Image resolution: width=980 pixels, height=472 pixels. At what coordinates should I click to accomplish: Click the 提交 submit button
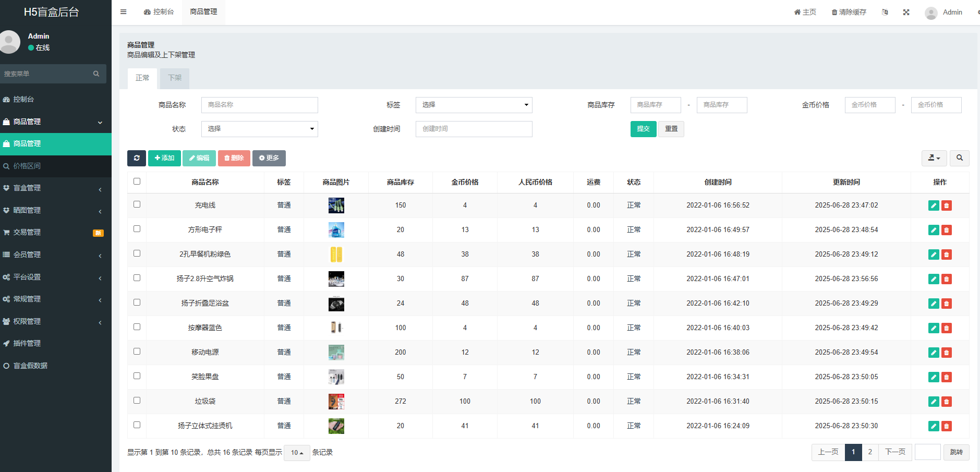click(643, 129)
